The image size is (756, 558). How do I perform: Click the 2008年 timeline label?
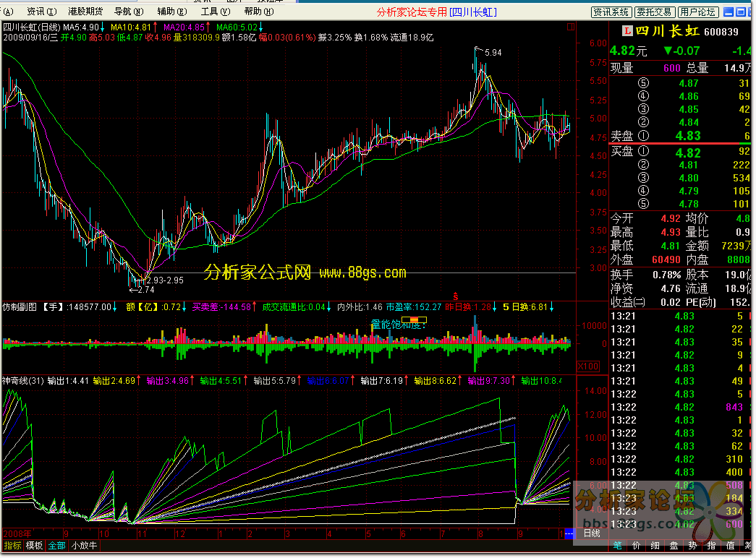[x=17, y=533]
